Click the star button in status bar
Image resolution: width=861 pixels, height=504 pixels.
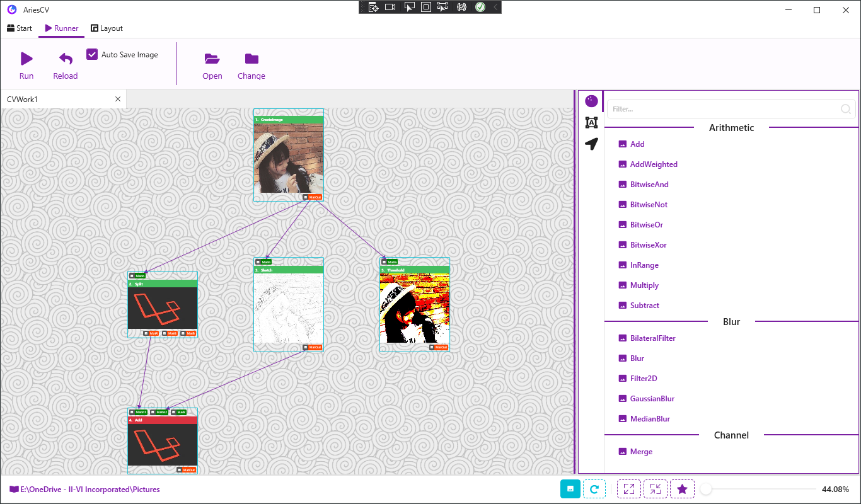(682, 489)
